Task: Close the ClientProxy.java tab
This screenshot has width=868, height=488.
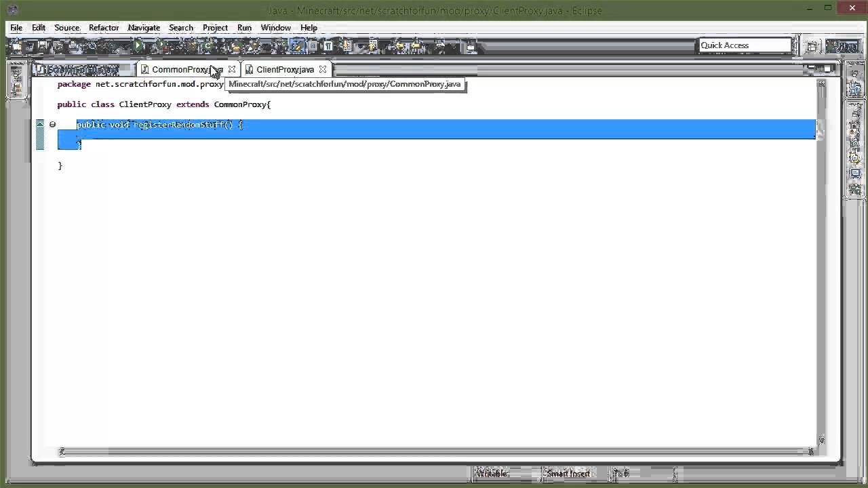Action: (x=323, y=69)
